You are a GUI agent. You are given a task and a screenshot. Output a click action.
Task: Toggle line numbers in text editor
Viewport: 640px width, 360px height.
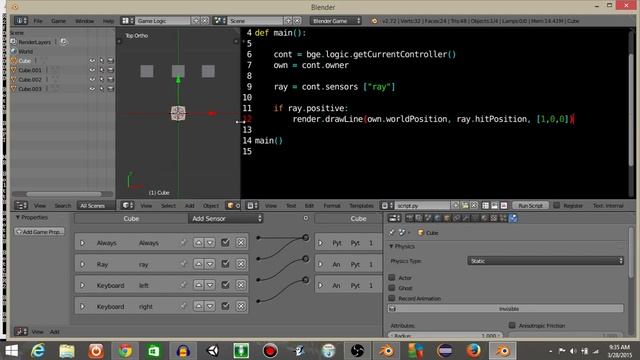[x=485, y=205]
